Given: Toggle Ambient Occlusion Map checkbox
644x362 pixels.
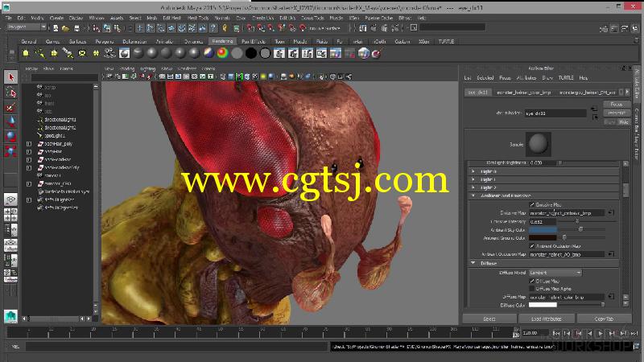Looking at the screenshot, I should (532, 246).
